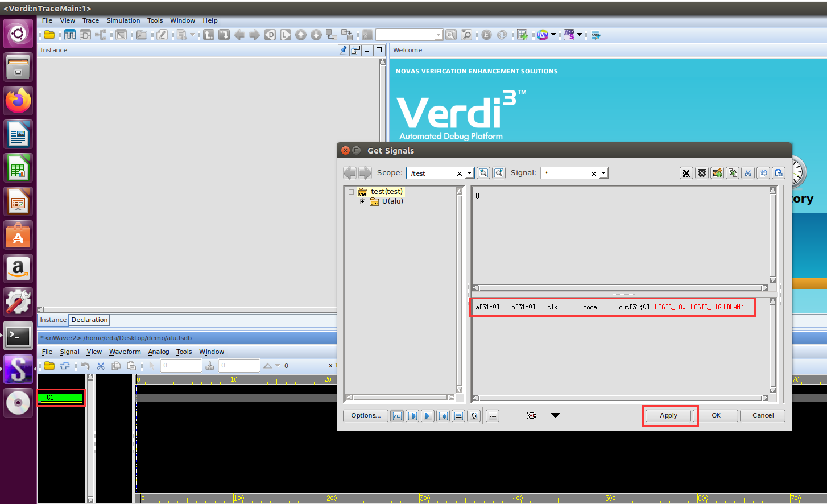
Task: Open the Simulation menu
Action: [123, 20]
